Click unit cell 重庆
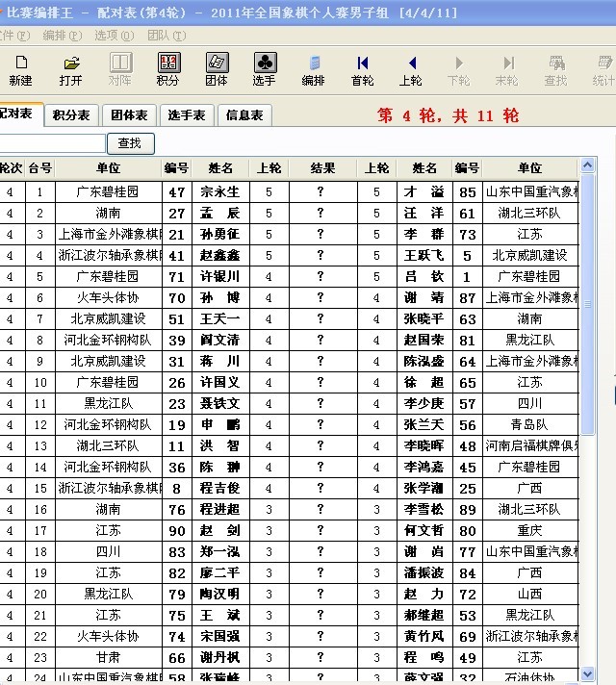Image resolution: width=616 pixels, height=685 pixels. (x=530, y=531)
